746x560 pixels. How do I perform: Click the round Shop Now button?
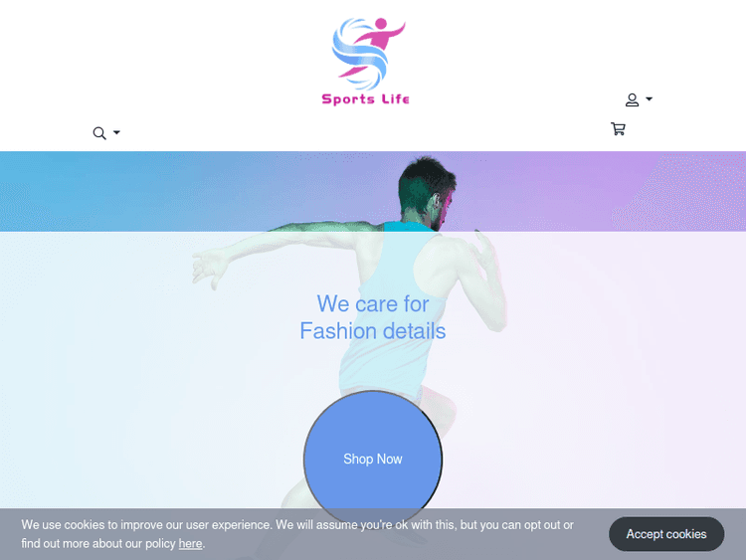(x=373, y=460)
